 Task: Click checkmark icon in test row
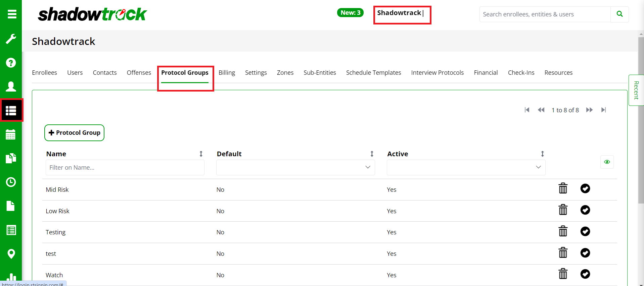pyautogui.click(x=585, y=252)
